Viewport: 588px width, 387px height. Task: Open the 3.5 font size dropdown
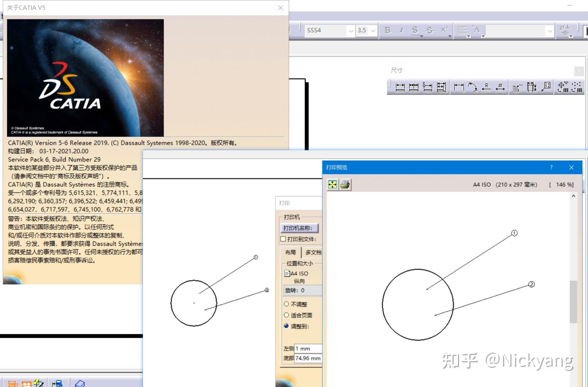[x=373, y=31]
